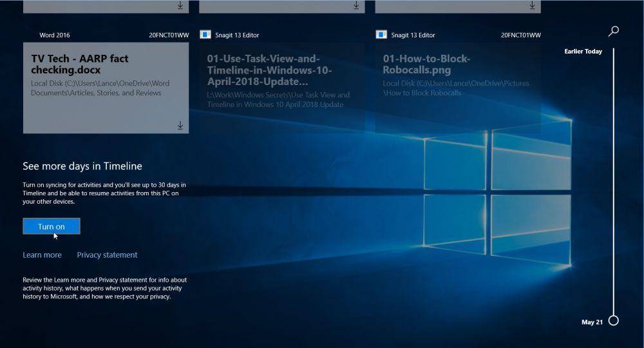This screenshot has width=644, height=348.
Task: Click the See more days in Timeline heading
Action: pos(82,166)
